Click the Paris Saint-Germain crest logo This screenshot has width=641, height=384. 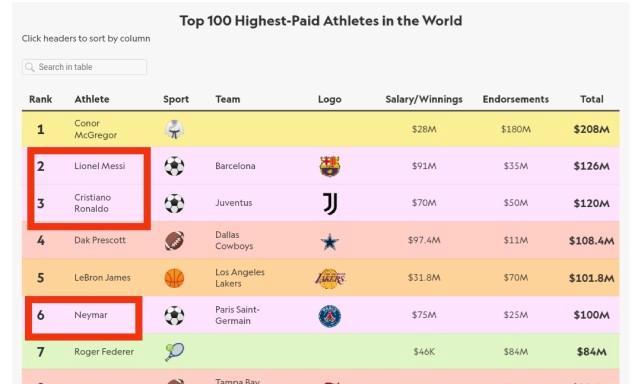point(329,316)
